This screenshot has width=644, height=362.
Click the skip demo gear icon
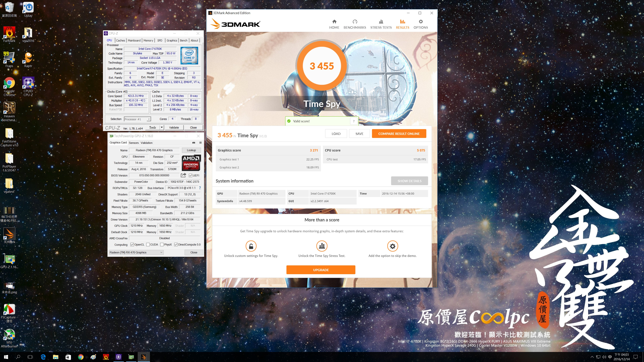click(392, 246)
